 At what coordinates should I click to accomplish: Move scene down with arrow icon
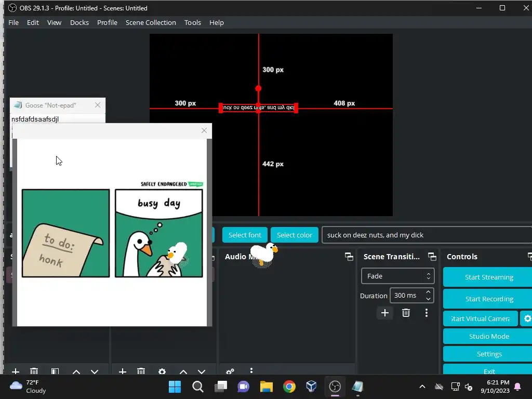click(x=95, y=372)
